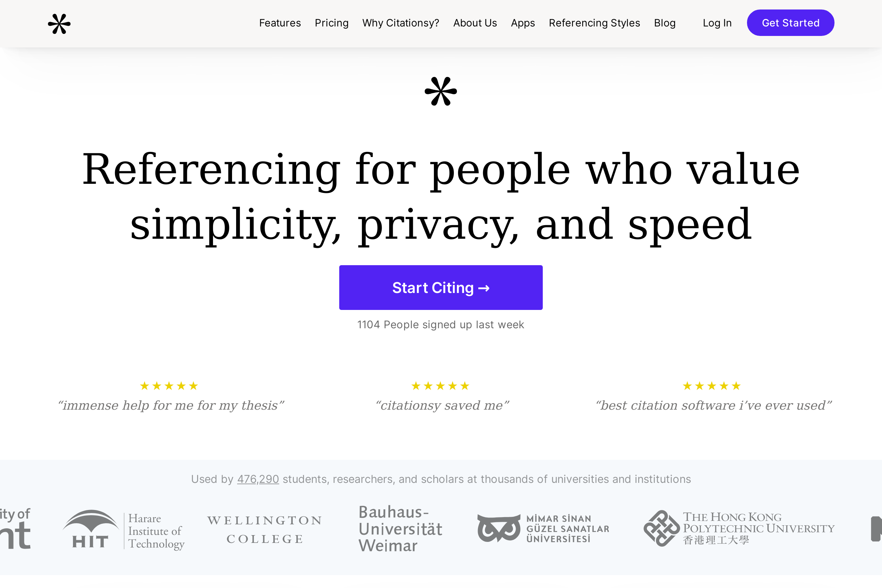Visit the Blog link
Image resolution: width=882 pixels, height=588 pixels.
coord(665,23)
